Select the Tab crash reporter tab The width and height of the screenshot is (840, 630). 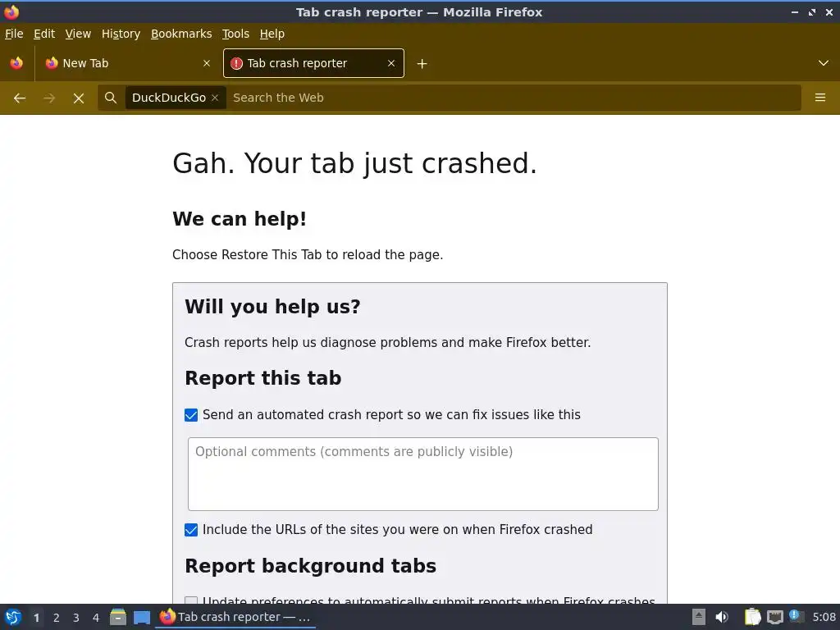point(313,63)
